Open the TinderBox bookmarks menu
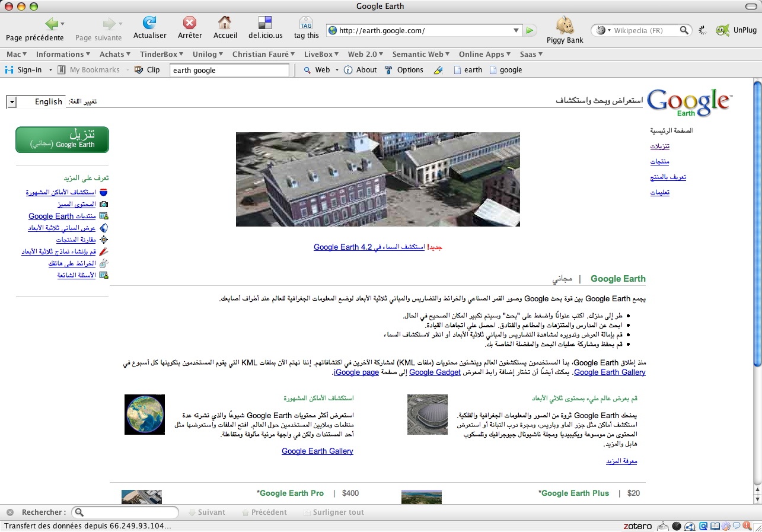762x532 pixels. (161, 54)
